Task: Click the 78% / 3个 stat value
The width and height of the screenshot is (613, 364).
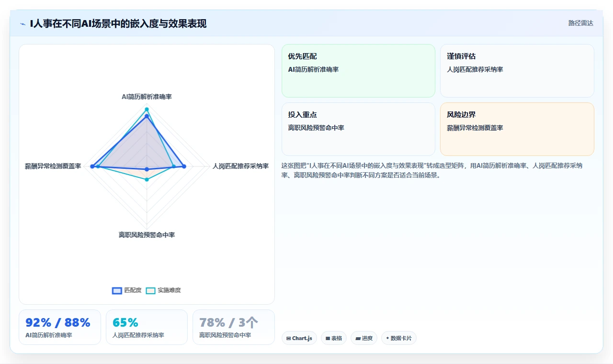Action: click(x=228, y=322)
